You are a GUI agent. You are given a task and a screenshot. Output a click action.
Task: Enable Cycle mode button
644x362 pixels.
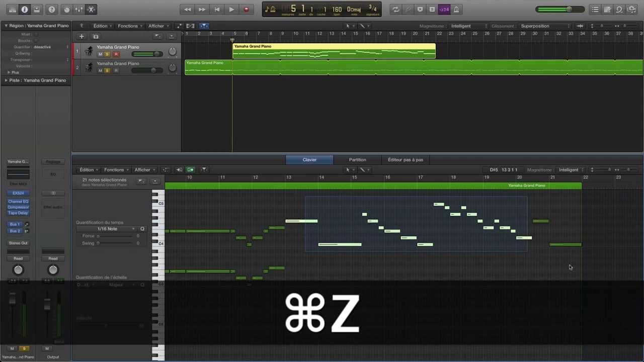click(396, 10)
